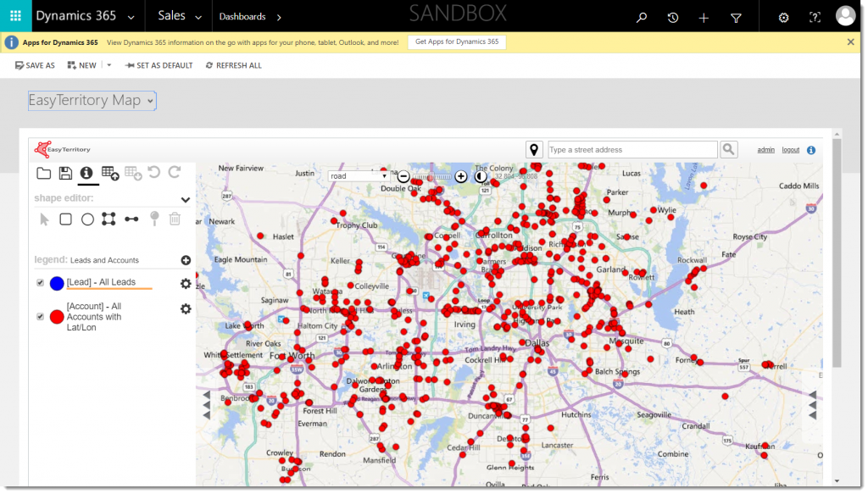Image resolution: width=868 pixels, height=494 pixels.
Task: Select the polygon editing tool
Action: [x=110, y=219]
